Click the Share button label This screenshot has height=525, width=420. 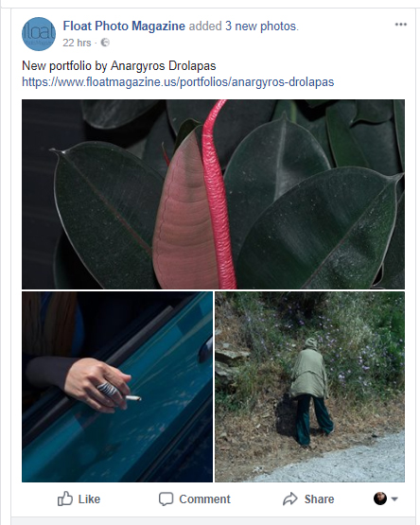pyautogui.click(x=319, y=499)
